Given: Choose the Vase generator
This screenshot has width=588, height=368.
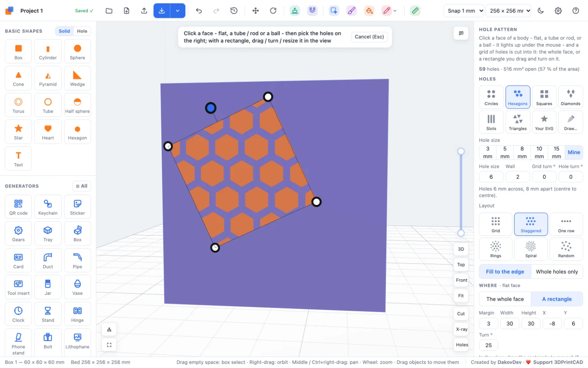Looking at the screenshot, I should (77, 287).
